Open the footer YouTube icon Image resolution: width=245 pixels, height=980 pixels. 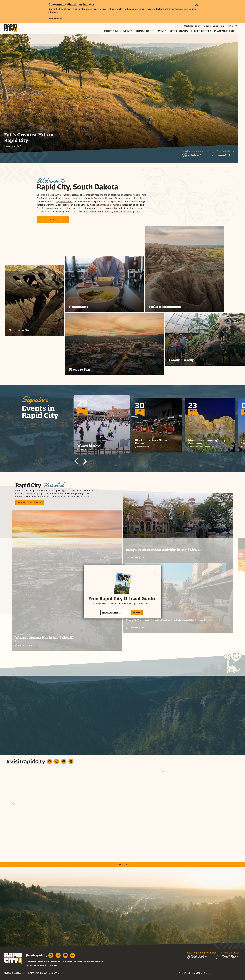[65, 955]
